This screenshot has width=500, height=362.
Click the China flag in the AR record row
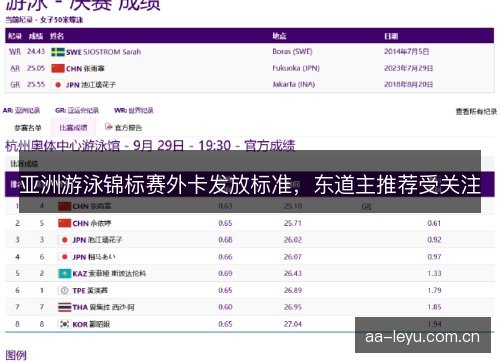point(58,68)
